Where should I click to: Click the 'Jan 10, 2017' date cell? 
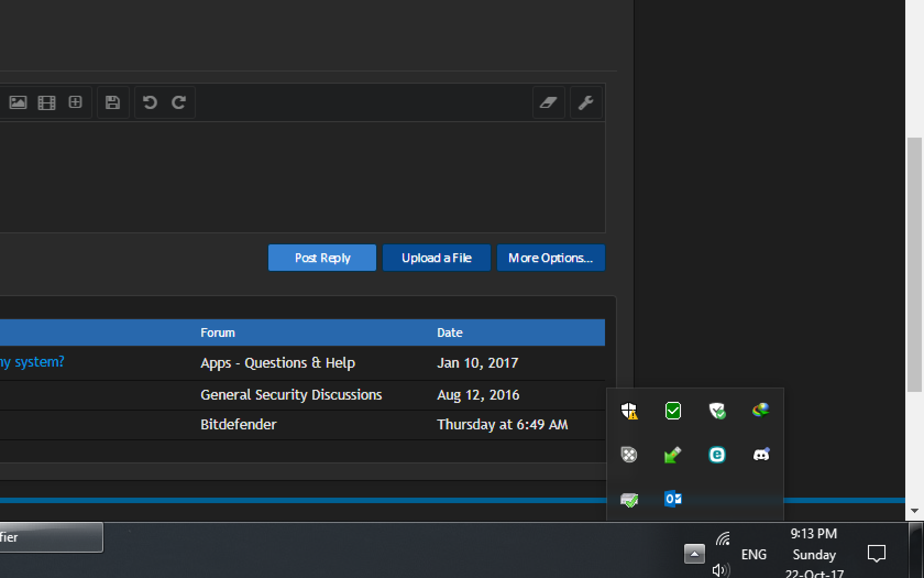[477, 363]
